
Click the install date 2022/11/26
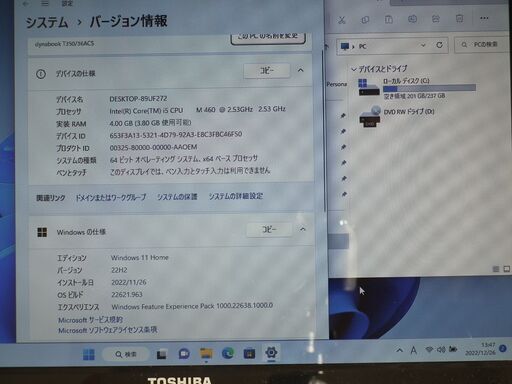[x=129, y=282]
